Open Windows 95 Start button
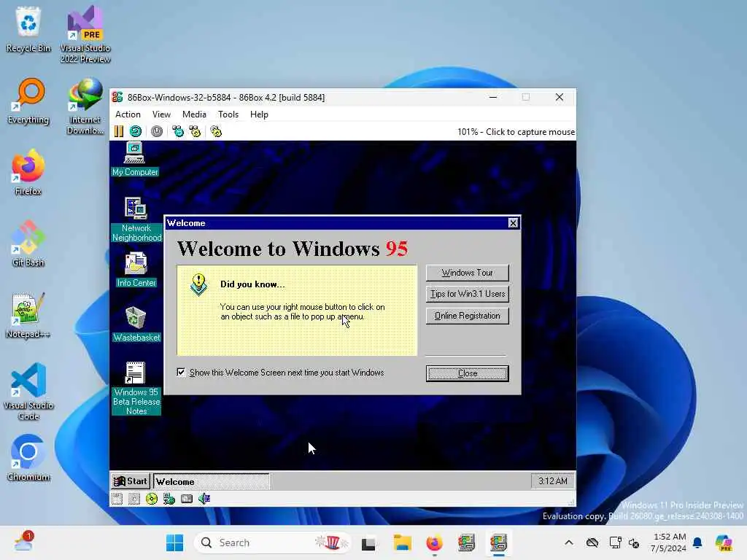The image size is (747, 560). [131, 481]
